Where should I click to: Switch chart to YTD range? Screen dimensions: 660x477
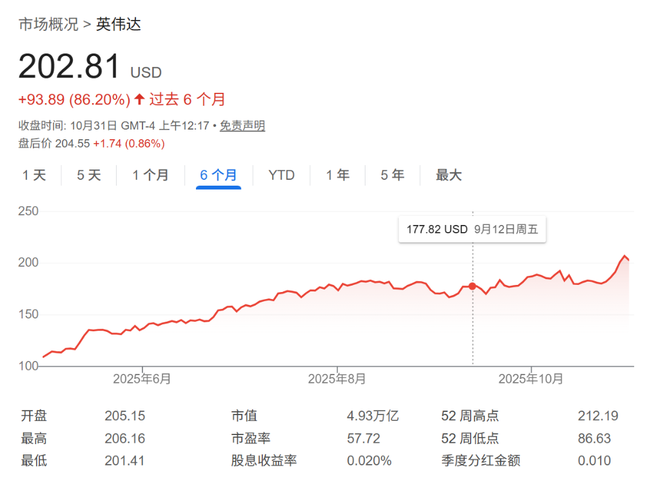click(281, 175)
